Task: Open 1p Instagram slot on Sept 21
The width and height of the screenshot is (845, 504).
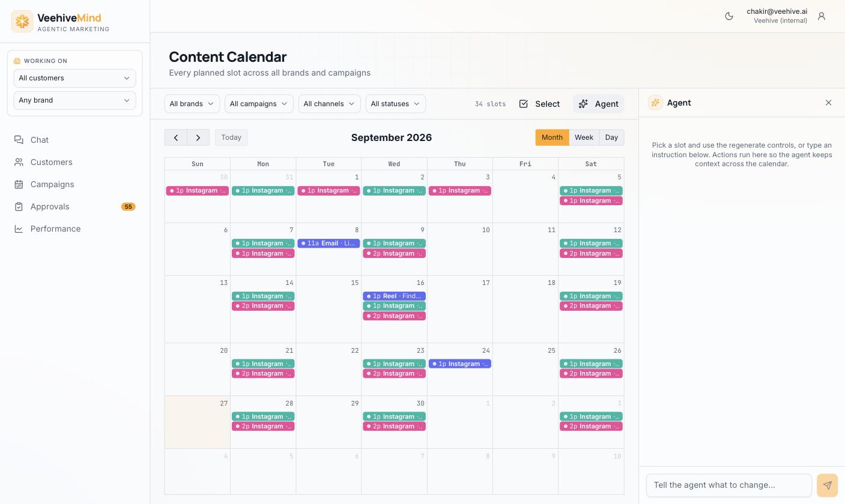Action: [263, 364]
